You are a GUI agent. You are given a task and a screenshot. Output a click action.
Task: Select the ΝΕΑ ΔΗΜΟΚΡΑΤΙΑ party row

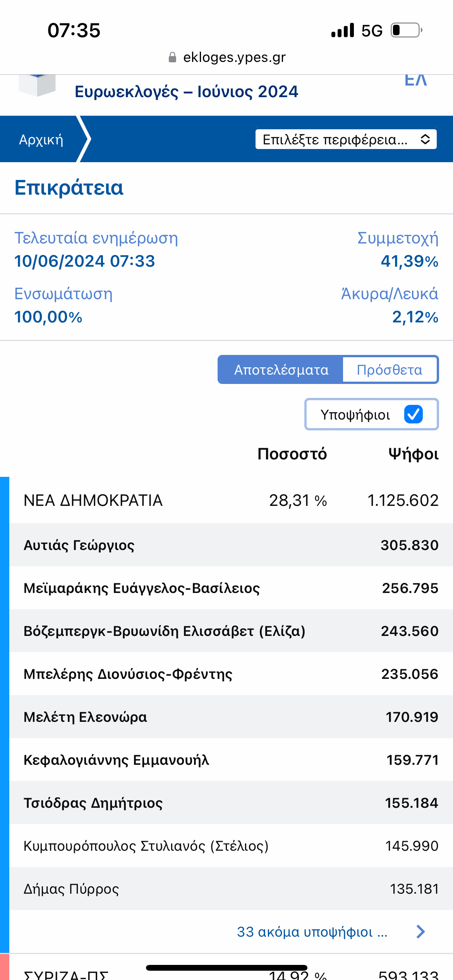(230, 500)
